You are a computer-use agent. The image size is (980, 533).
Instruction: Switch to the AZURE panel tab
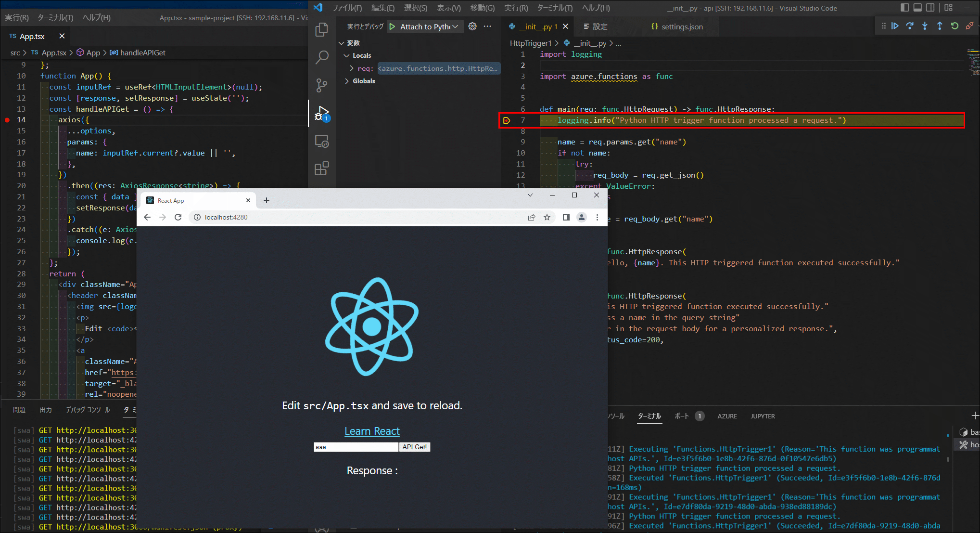coord(727,416)
